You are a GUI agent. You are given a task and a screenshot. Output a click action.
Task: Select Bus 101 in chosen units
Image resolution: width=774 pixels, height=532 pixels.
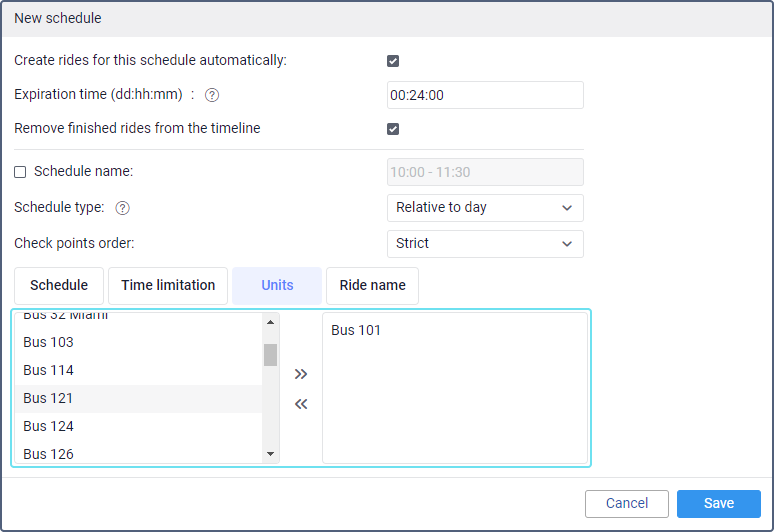click(x=356, y=330)
